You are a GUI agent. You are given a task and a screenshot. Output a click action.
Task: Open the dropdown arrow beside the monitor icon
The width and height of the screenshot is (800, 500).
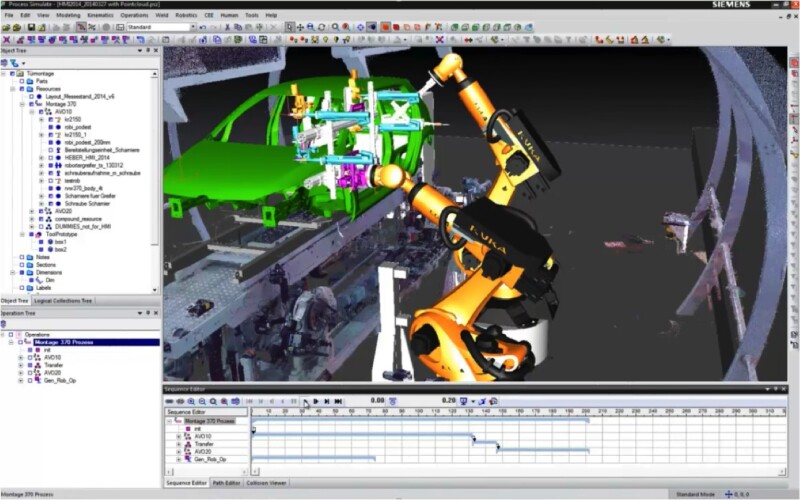pyautogui.click(x=472, y=402)
